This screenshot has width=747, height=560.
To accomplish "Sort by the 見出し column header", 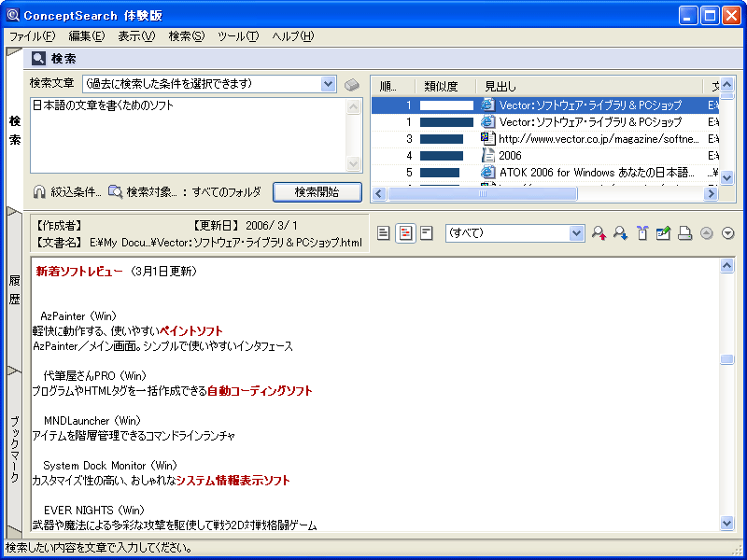I will pyautogui.click(x=589, y=86).
